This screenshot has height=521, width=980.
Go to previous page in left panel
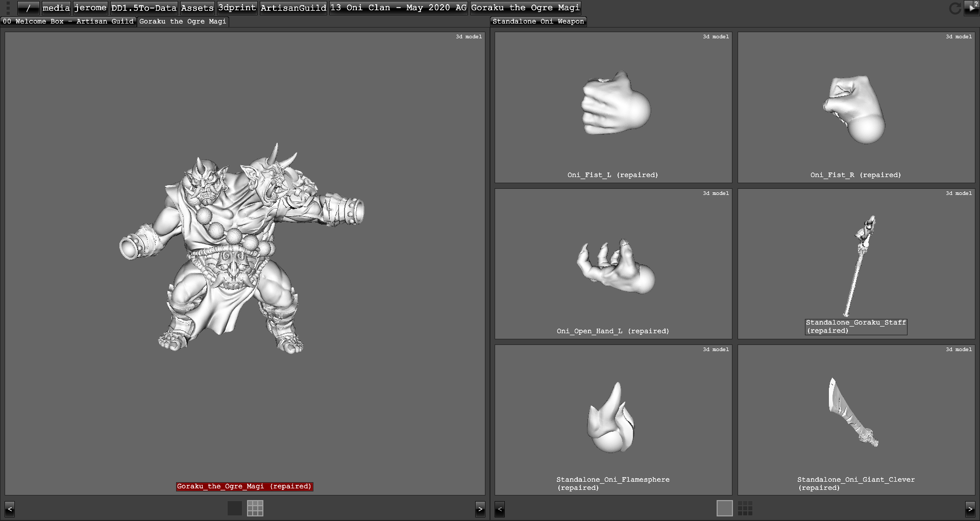pyautogui.click(x=10, y=509)
